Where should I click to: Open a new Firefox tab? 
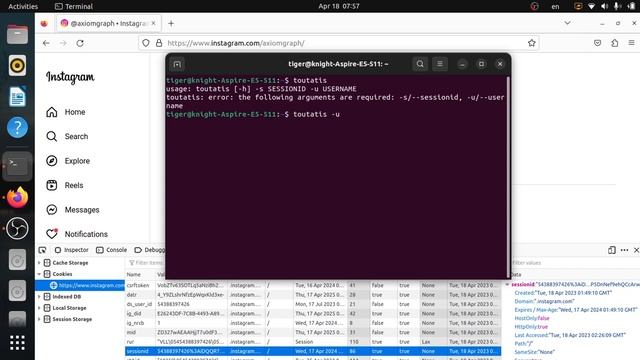pos(171,23)
